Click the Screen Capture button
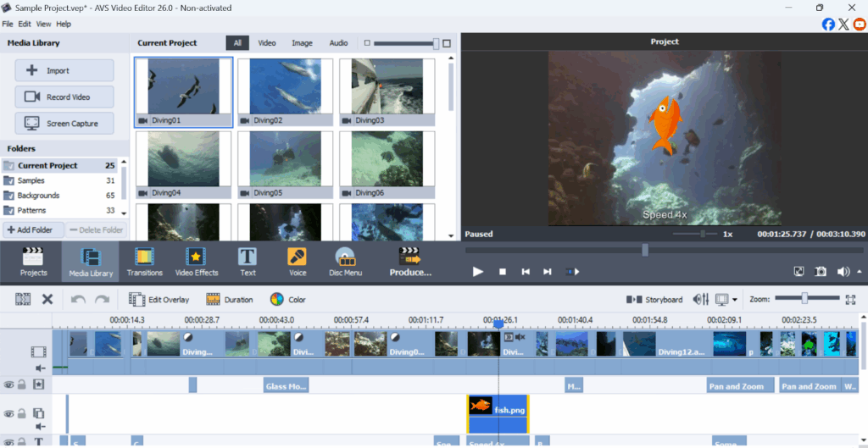The width and height of the screenshot is (868, 448). click(64, 124)
